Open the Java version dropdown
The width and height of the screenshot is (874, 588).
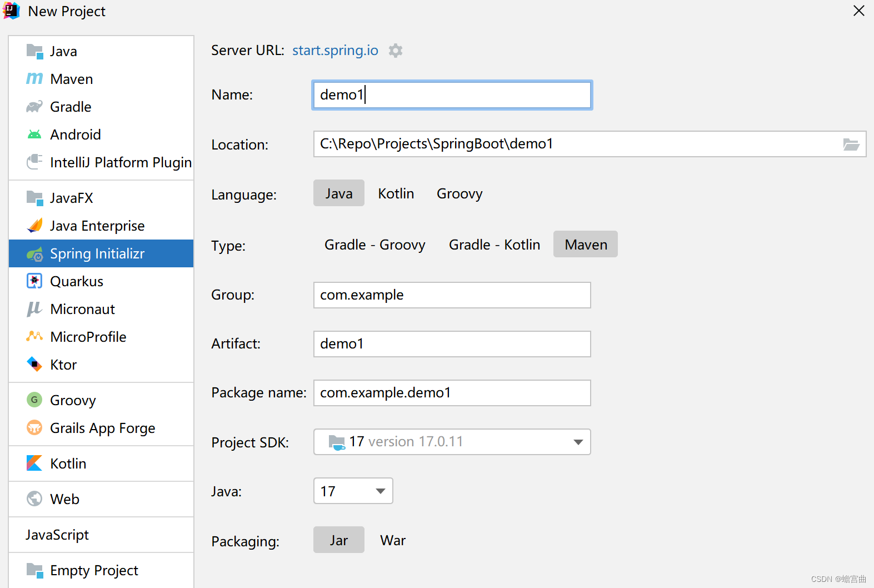coord(353,491)
